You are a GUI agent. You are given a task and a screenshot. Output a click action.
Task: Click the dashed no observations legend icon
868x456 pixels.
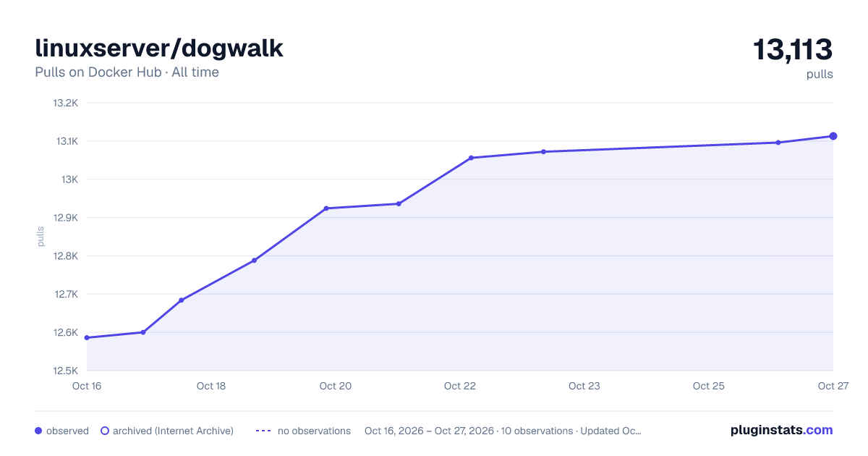click(263, 431)
